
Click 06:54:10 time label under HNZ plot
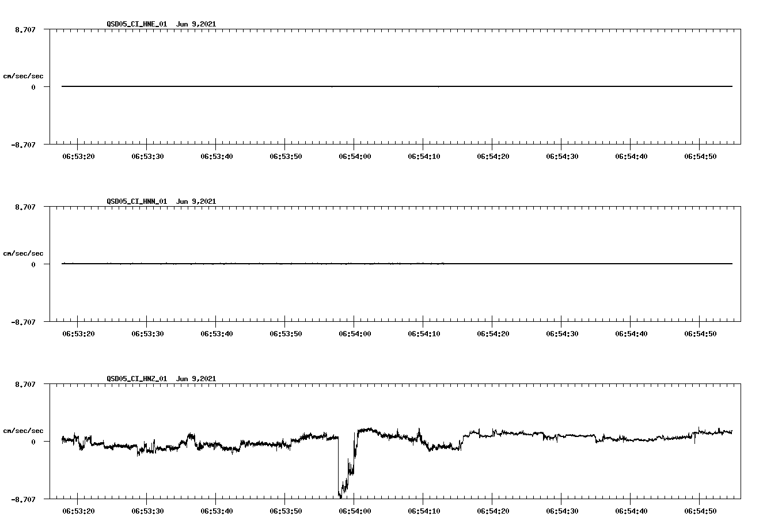(x=424, y=511)
